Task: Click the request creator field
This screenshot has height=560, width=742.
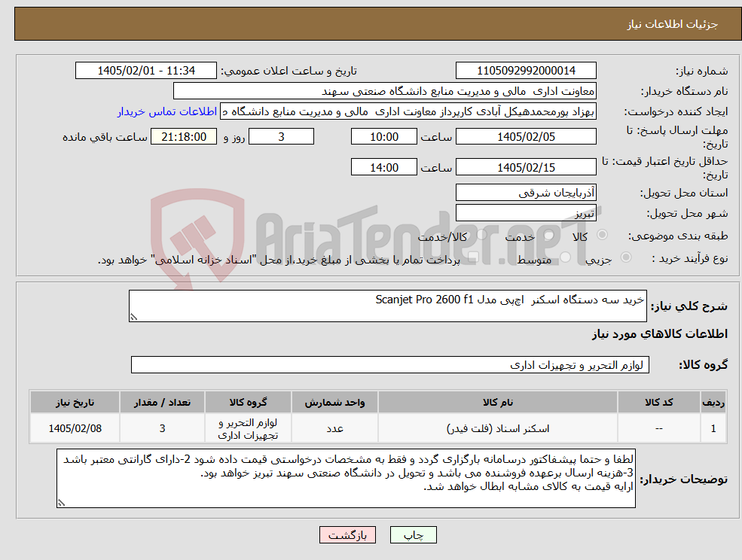Action: pos(408,111)
